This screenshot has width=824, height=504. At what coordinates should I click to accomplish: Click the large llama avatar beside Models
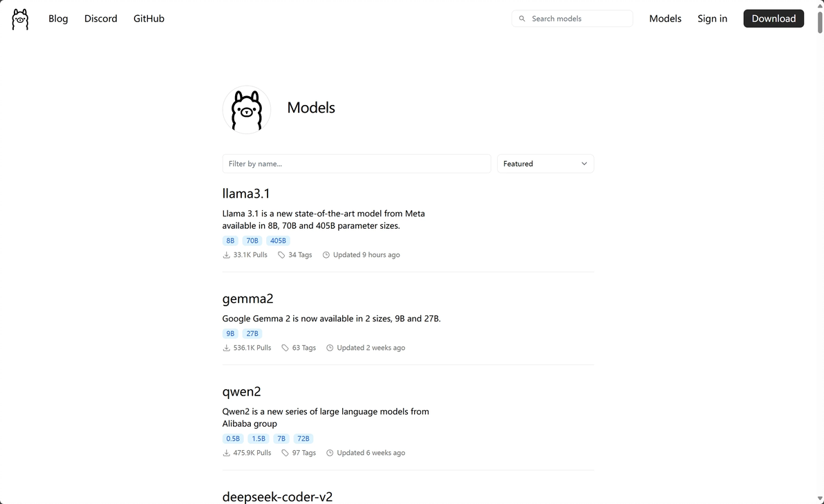[x=246, y=109]
